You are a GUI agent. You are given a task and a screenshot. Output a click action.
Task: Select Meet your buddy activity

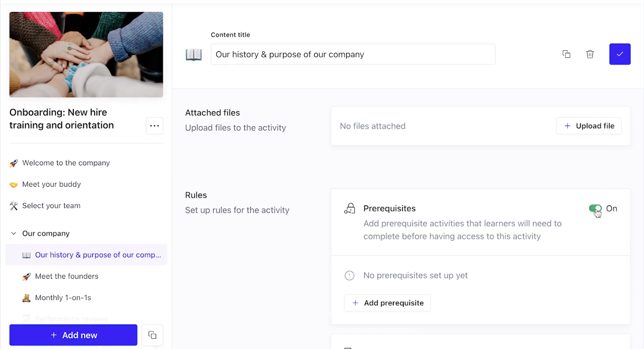click(x=52, y=184)
